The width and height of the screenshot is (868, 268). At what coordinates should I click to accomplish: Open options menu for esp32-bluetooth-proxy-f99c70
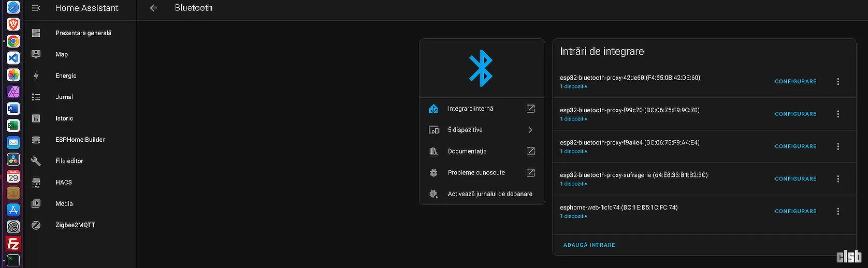point(838,114)
